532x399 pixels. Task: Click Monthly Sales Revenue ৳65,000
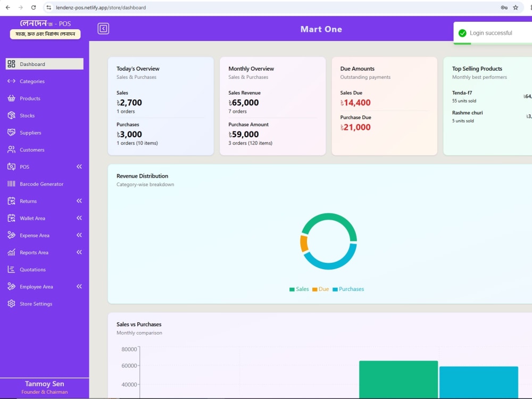[244, 103]
